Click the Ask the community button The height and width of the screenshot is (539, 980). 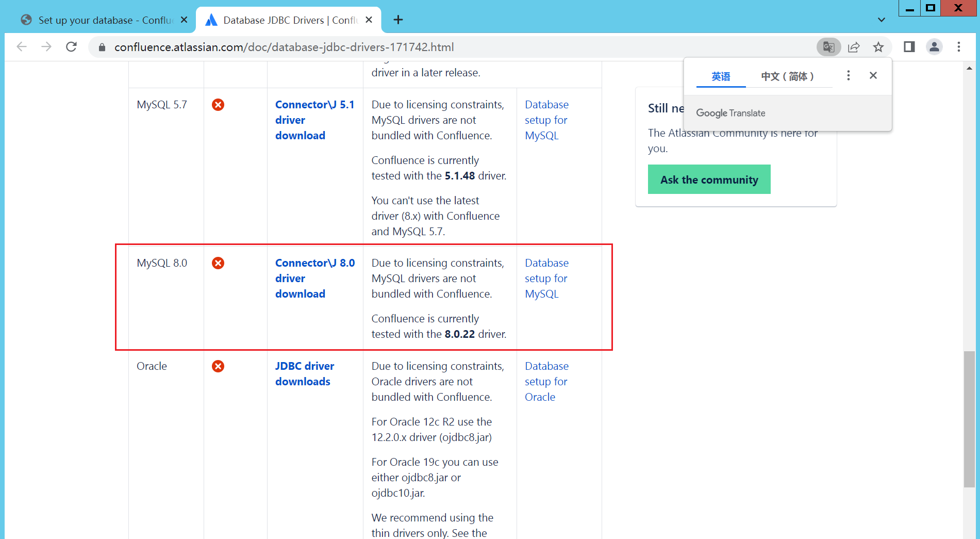[709, 179]
